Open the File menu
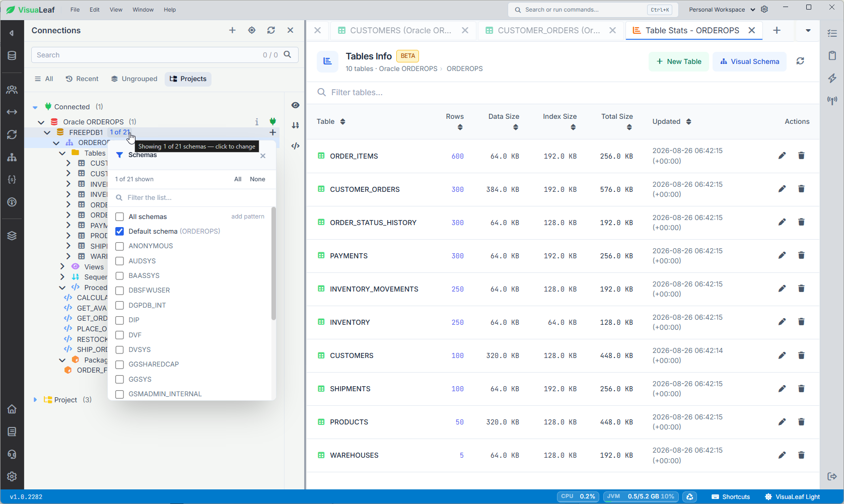Image resolution: width=844 pixels, height=504 pixels. (x=75, y=10)
